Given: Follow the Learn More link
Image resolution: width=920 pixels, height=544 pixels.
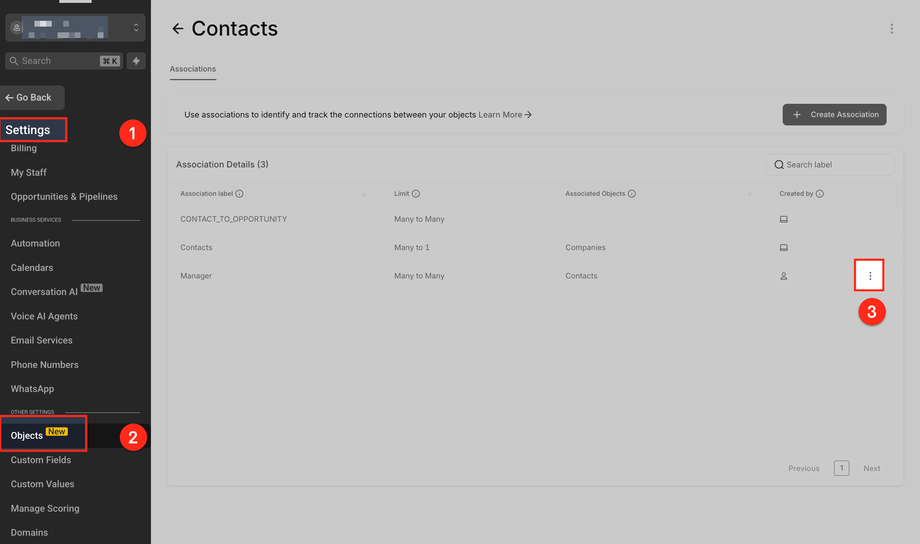Looking at the screenshot, I should (x=505, y=115).
